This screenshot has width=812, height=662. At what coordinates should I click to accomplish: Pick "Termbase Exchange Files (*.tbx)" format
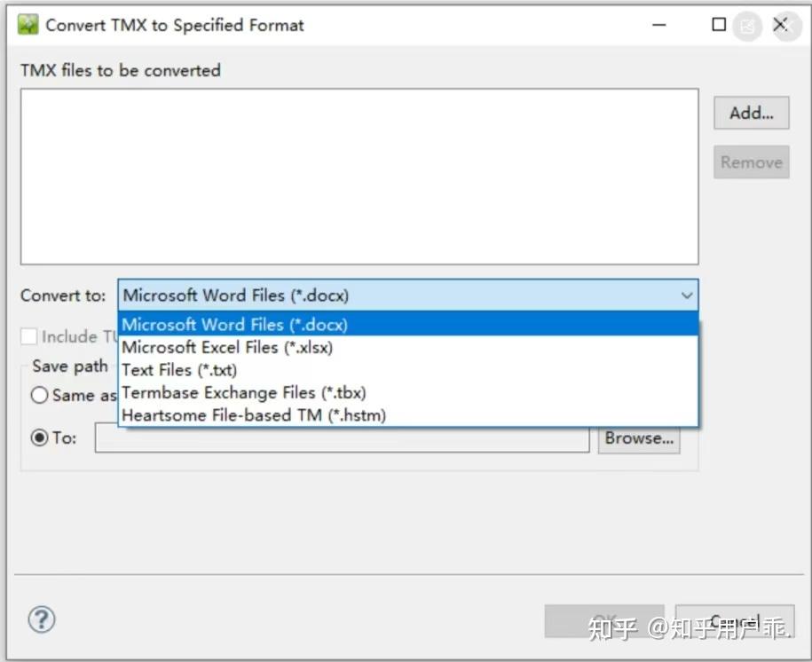244,392
